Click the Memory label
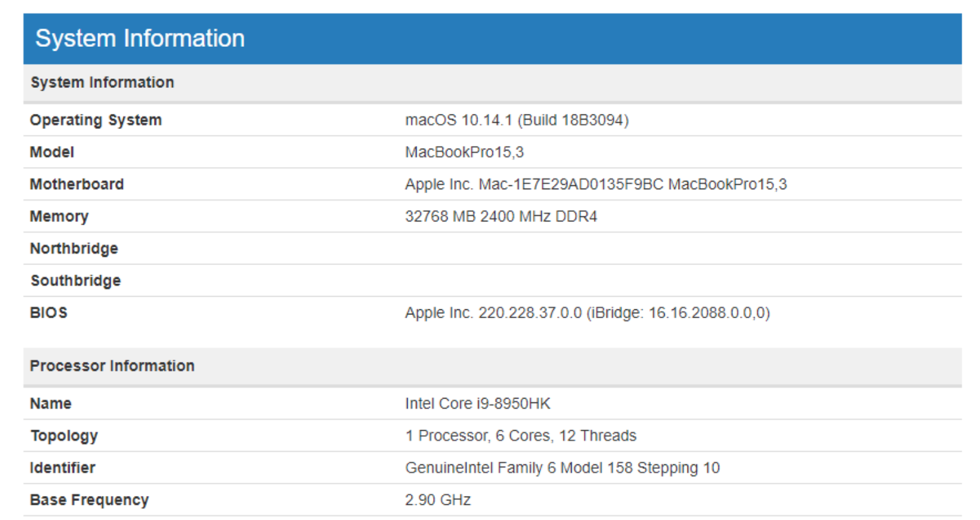 59,216
